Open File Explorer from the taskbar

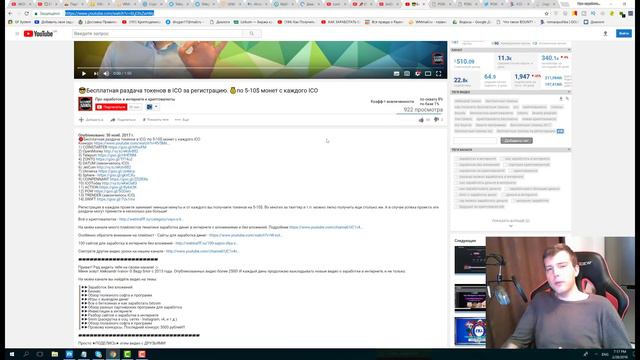tap(55, 354)
